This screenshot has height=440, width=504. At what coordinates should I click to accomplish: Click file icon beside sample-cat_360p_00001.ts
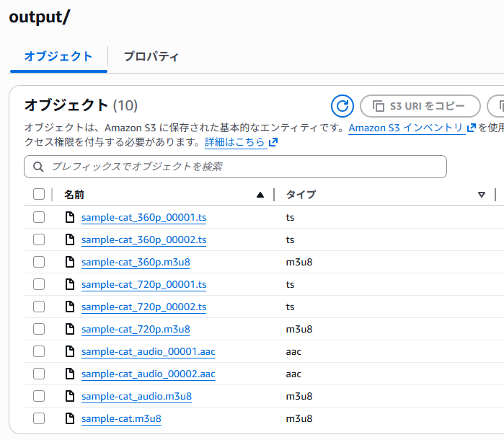coord(70,217)
